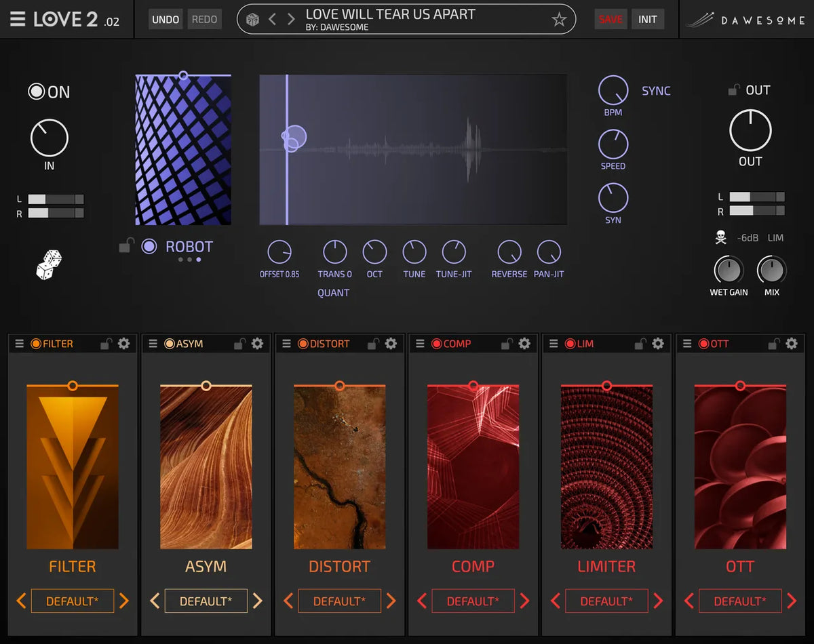The height and width of the screenshot is (644, 814).
Task: Enable the ROBOT mode toggle
Action: (149, 246)
